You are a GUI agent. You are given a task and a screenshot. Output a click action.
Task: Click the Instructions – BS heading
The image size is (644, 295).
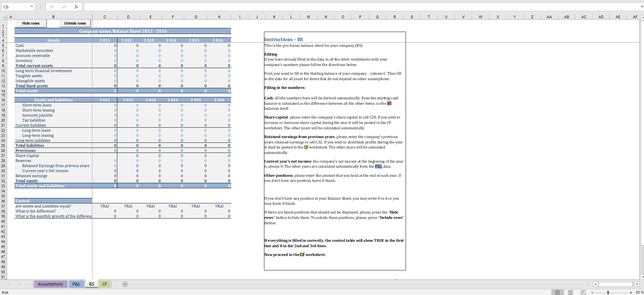[284, 39]
